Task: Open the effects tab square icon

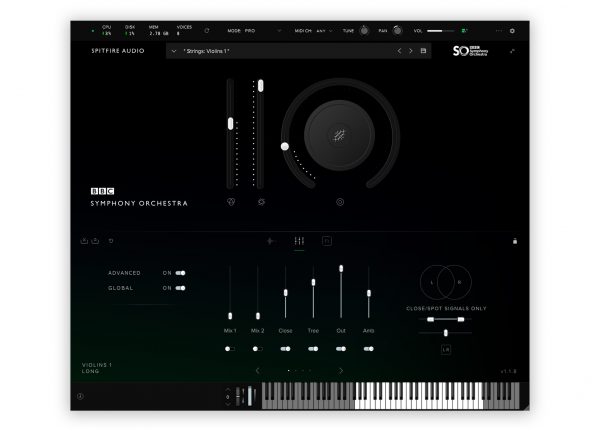Action: coord(327,241)
